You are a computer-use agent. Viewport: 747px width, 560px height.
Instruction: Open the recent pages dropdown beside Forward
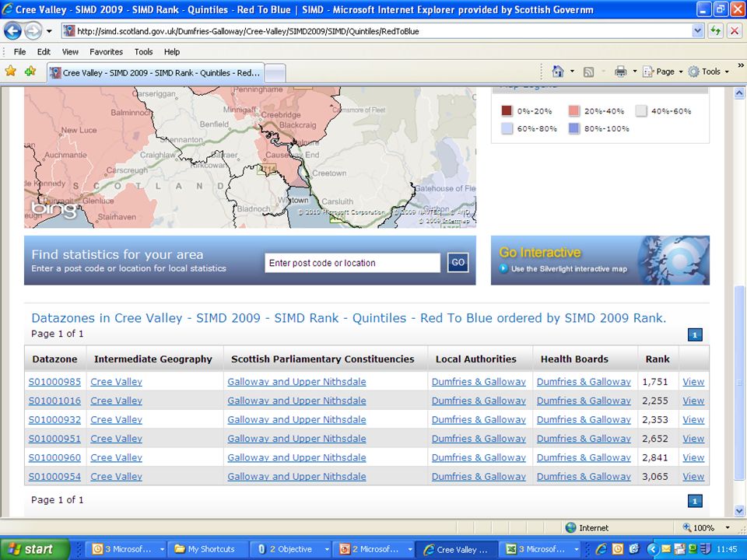[49, 31]
